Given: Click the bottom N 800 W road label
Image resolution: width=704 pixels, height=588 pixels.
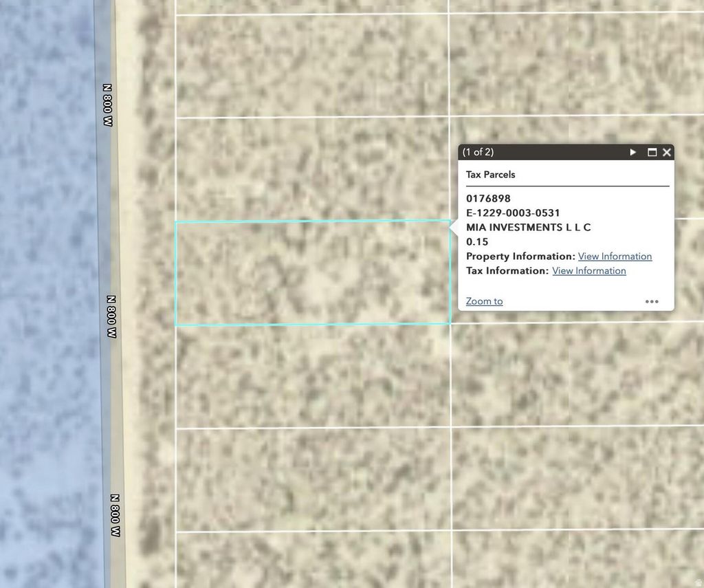Looking at the screenshot, I should pyautogui.click(x=115, y=515).
